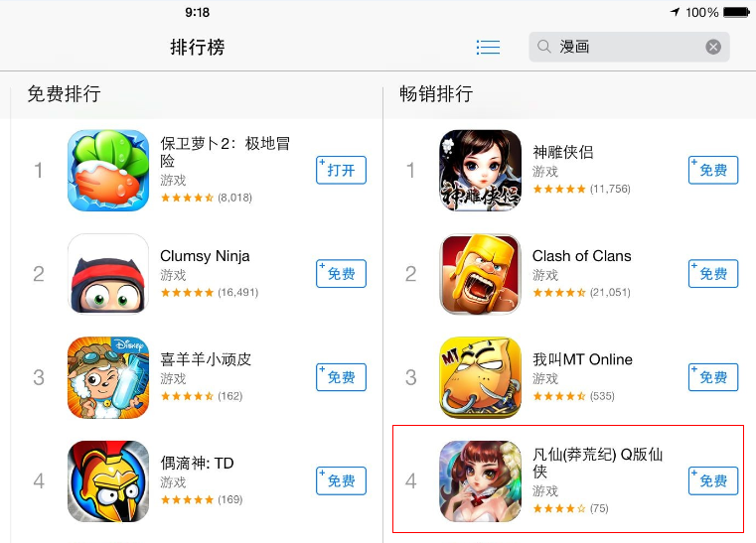Viewport: 756px width, 543px height.
Task: Tap 免费 button for 我叫MT Online
Action: pos(713,377)
